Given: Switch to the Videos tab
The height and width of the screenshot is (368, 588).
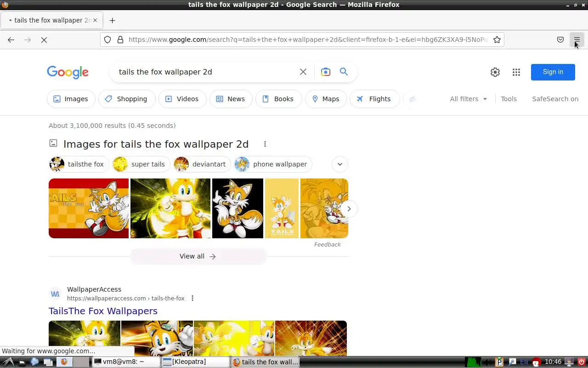Looking at the screenshot, I should click(182, 99).
